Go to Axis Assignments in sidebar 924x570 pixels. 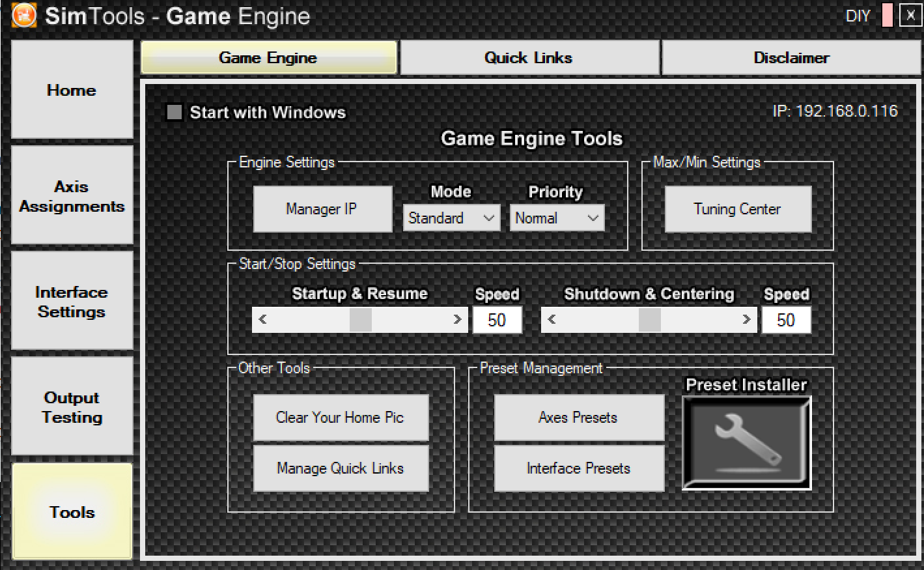tap(72, 195)
